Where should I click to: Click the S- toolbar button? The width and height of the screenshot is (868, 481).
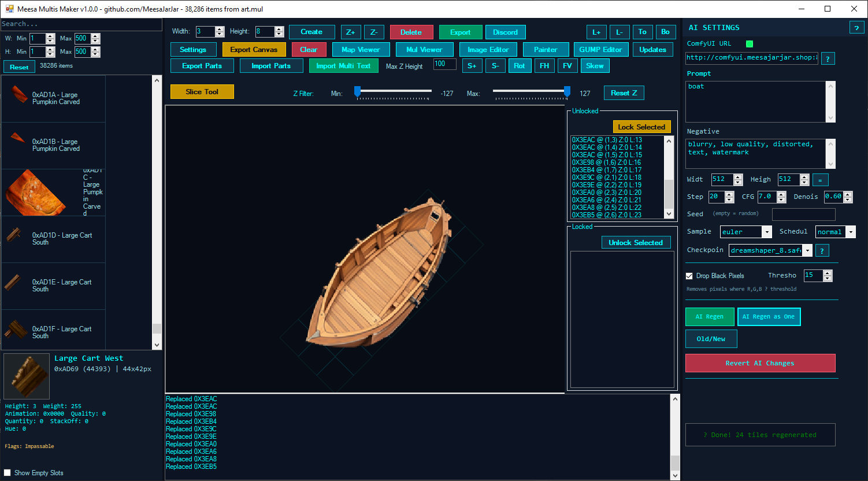(495, 66)
